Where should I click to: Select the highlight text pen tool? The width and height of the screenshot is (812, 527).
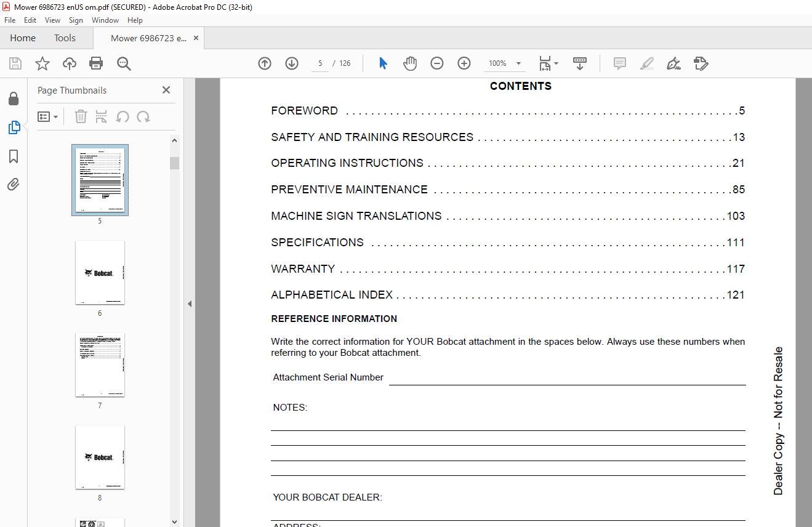tap(646, 63)
